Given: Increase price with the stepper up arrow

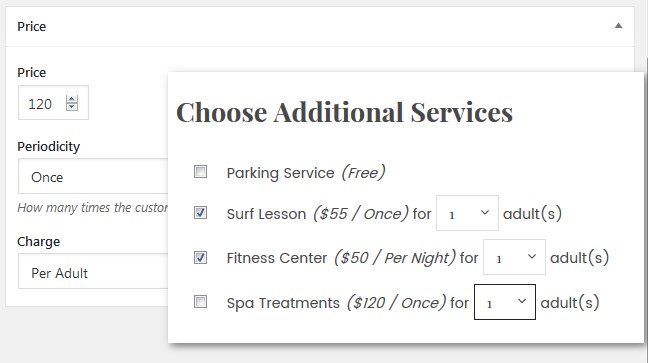Looking at the screenshot, I should tap(72, 99).
